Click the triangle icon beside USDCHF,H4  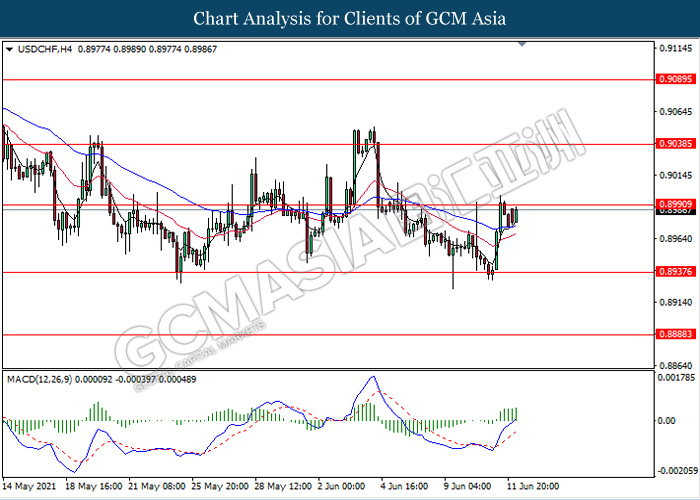click(10, 48)
